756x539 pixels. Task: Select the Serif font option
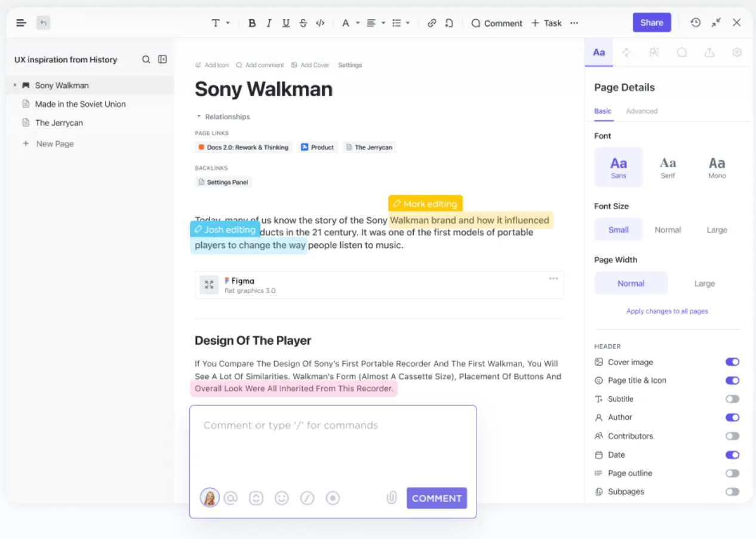point(668,167)
